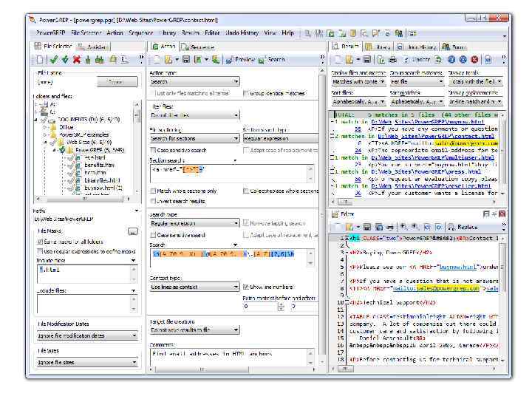The height and width of the screenshot is (399, 532).
Task: Toggle 'Group identical matches' checkbox
Action: click(246, 93)
